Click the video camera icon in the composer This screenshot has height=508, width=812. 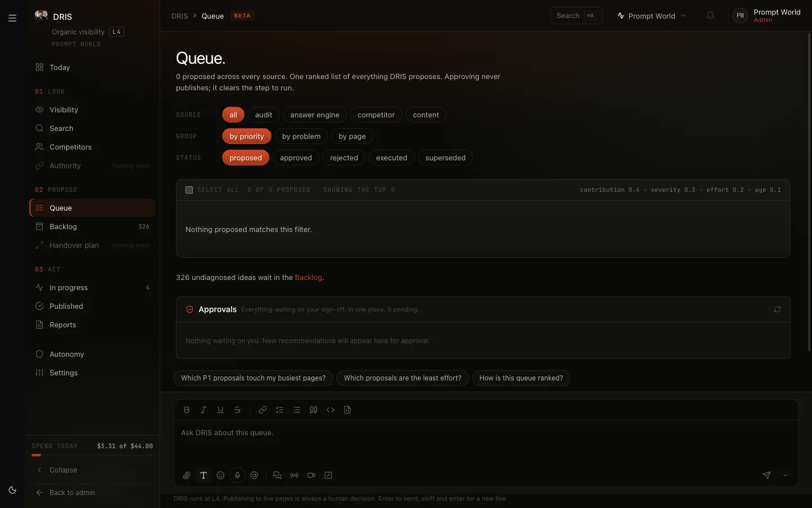pyautogui.click(x=311, y=475)
